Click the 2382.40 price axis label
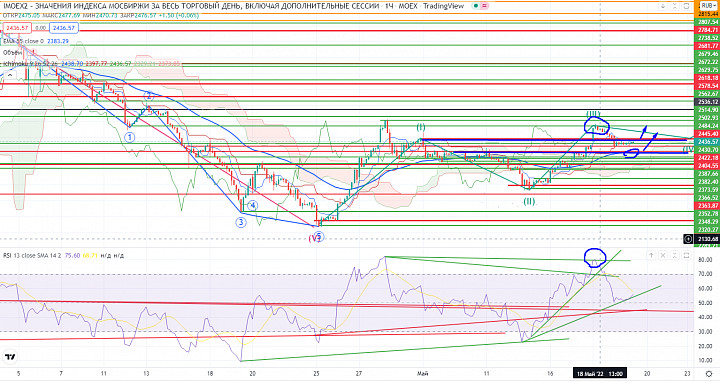720x383 pixels. 708,182
